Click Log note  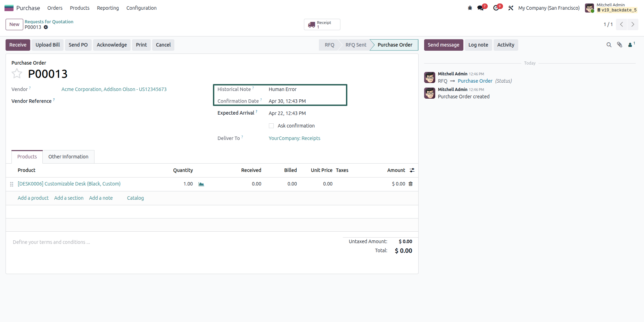coord(478,45)
